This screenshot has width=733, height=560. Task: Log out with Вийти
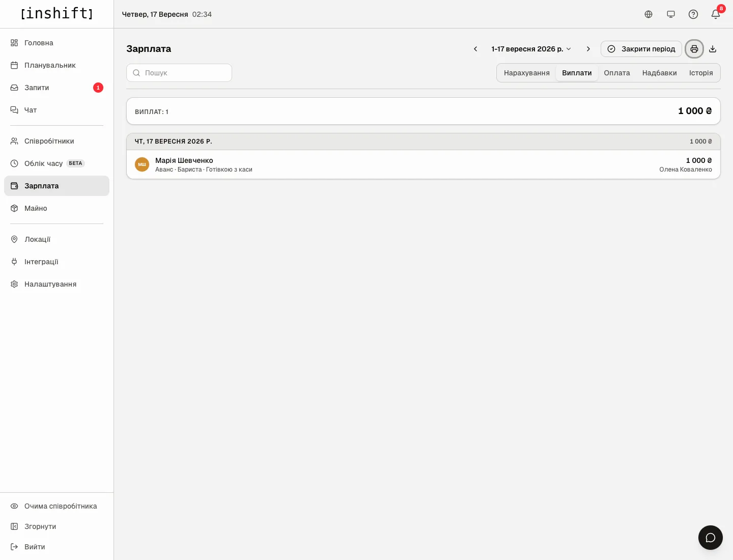tap(57, 547)
